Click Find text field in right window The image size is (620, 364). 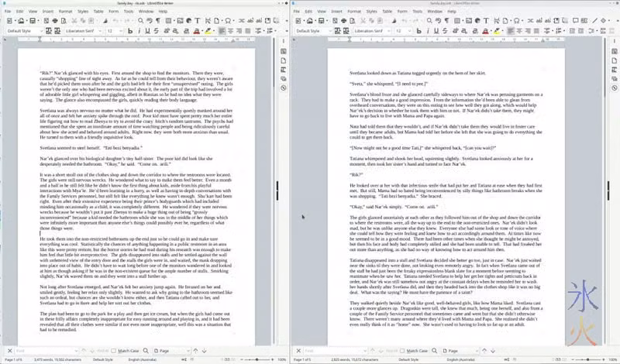point(336,351)
